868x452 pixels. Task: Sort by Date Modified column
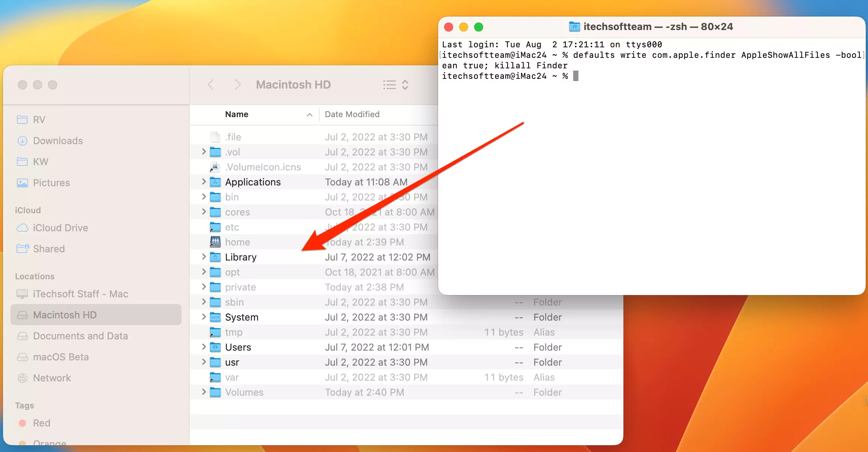pos(352,115)
